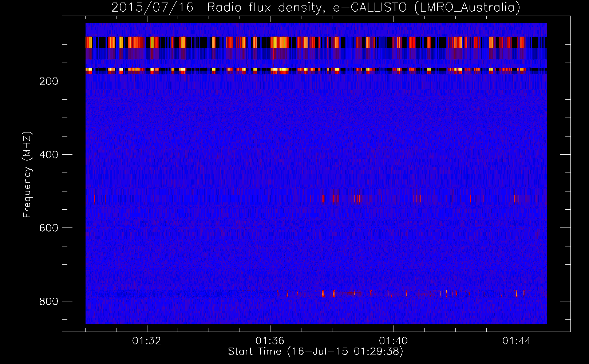Click the Frequency (MHZ) axis title
Screen dimensions: 589x364
(27, 174)
